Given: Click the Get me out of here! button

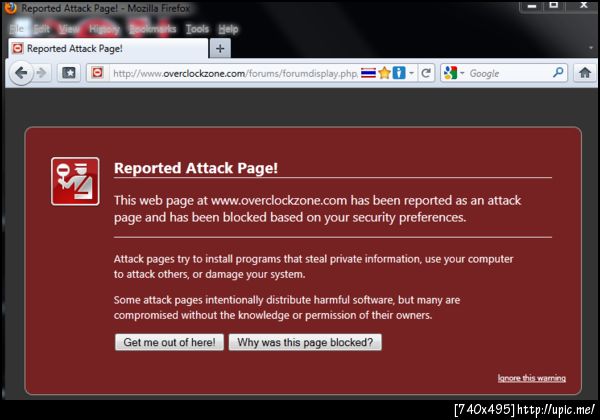Looking at the screenshot, I should point(169,342).
